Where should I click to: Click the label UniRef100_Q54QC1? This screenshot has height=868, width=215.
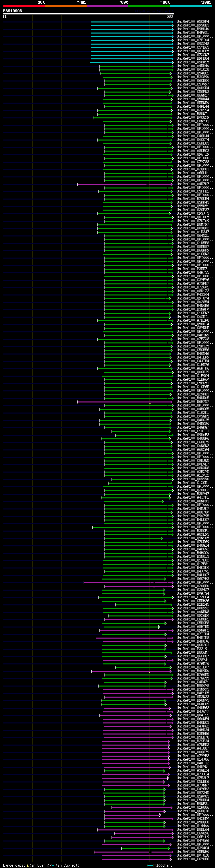(193, 73)
